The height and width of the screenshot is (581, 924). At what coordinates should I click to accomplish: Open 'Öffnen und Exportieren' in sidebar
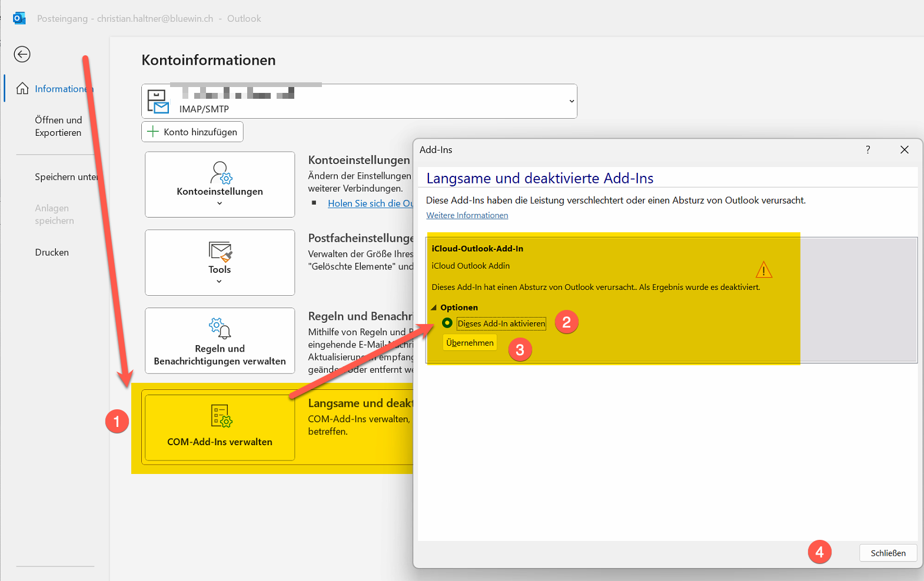pyautogui.click(x=58, y=126)
